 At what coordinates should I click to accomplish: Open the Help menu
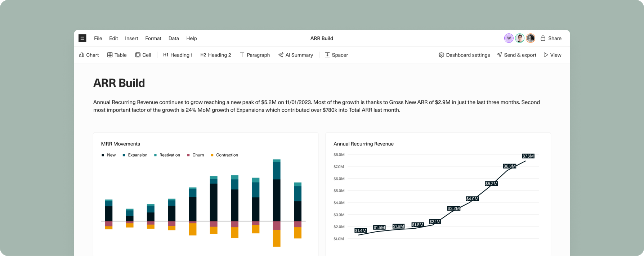(x=192, y=38)
